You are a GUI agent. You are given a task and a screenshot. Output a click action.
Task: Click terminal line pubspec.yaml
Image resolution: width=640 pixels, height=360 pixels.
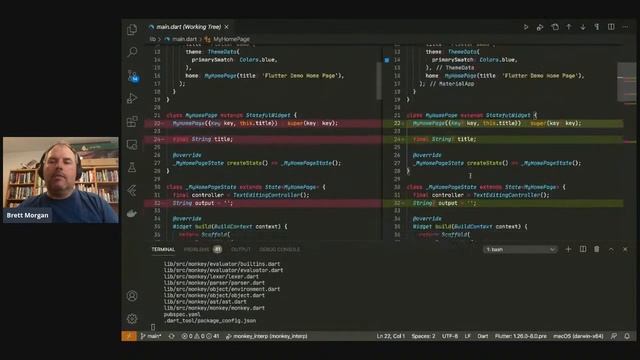(182, 314)
